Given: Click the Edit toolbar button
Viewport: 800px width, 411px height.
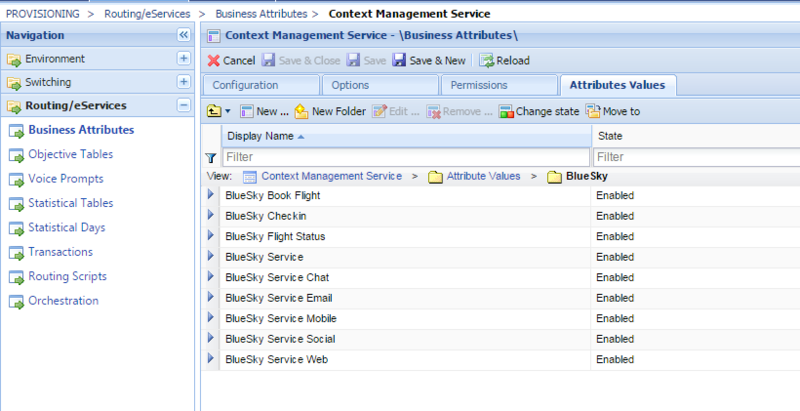Looking at the screenshot, I should [396, 111].
